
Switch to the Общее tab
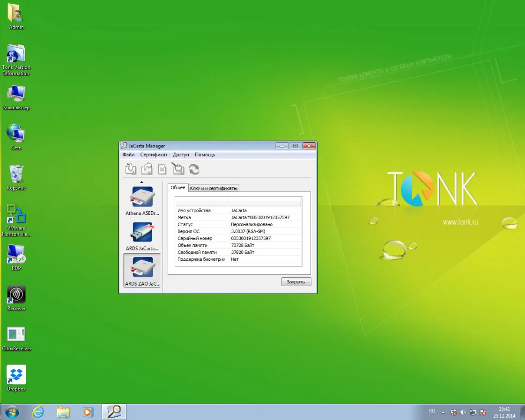click(178, 187)
